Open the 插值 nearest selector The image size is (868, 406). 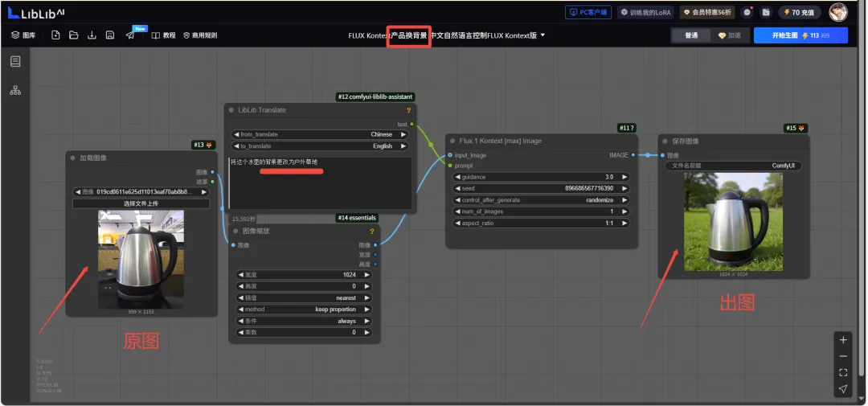(x=304, y=298)
